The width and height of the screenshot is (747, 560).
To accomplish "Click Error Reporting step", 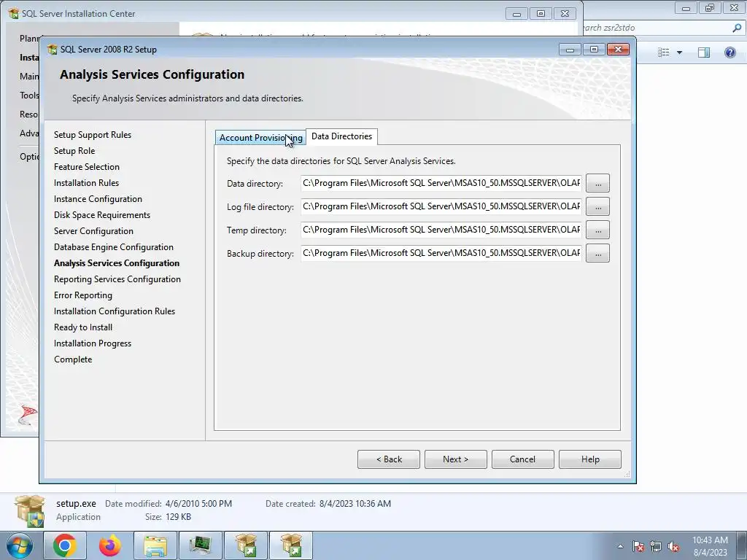I will point(83,295).
